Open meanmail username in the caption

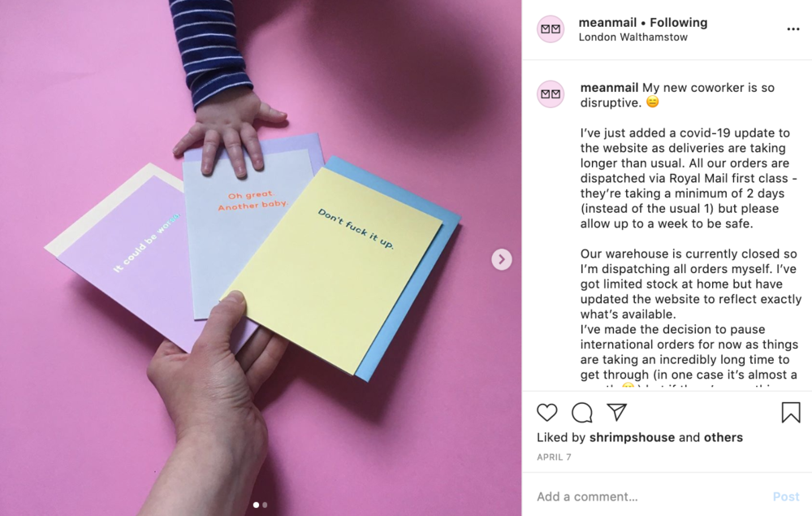(x=609, y=88)
